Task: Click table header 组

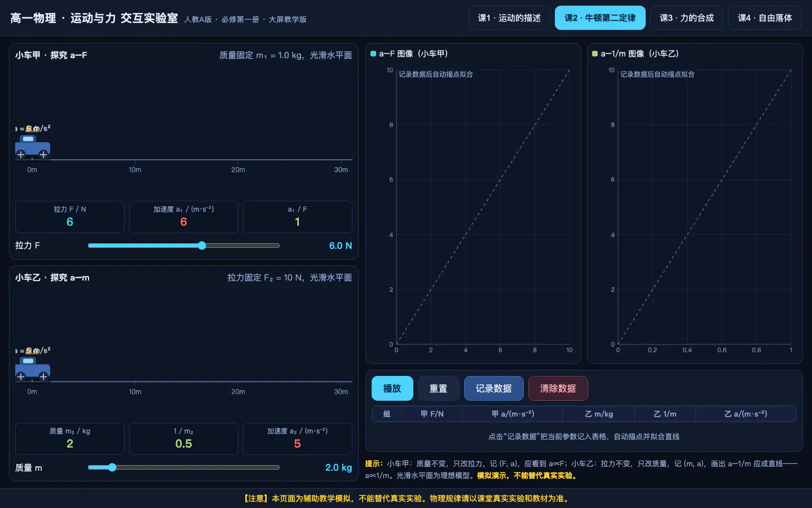Action: 387,414
